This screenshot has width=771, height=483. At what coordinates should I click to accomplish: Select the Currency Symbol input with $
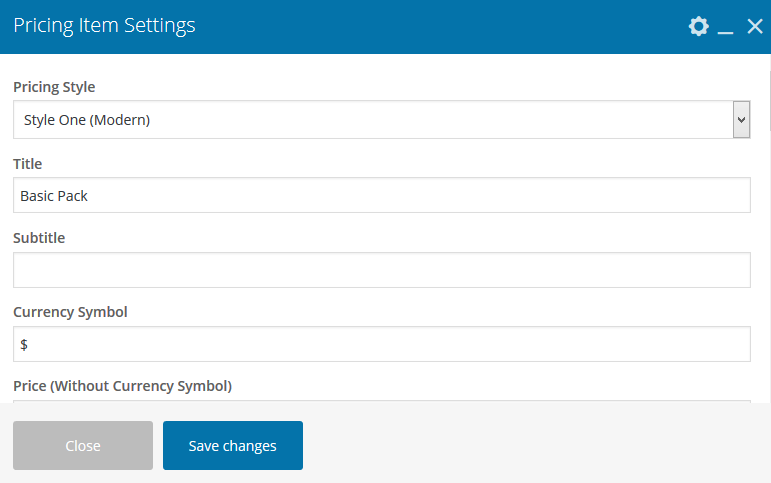tap(381, 344)
